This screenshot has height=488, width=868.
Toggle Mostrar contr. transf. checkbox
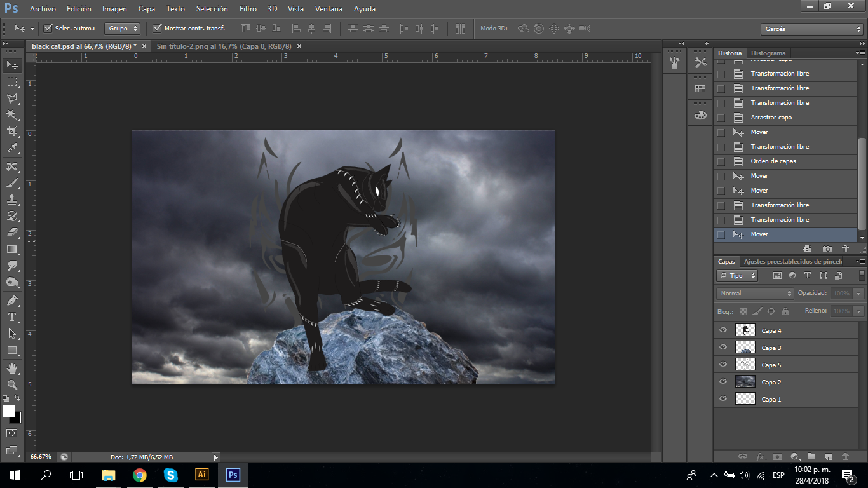pos(158,29)
